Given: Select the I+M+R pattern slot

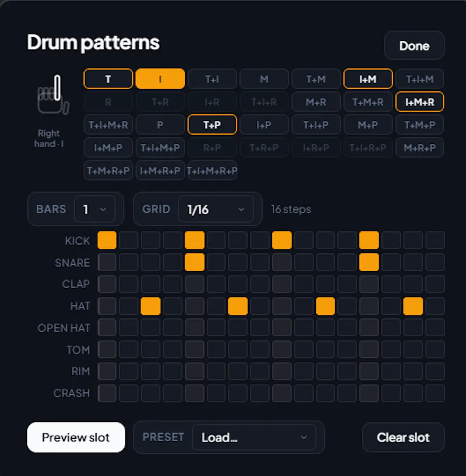Looking at the screenshot, I should (420, 102).
